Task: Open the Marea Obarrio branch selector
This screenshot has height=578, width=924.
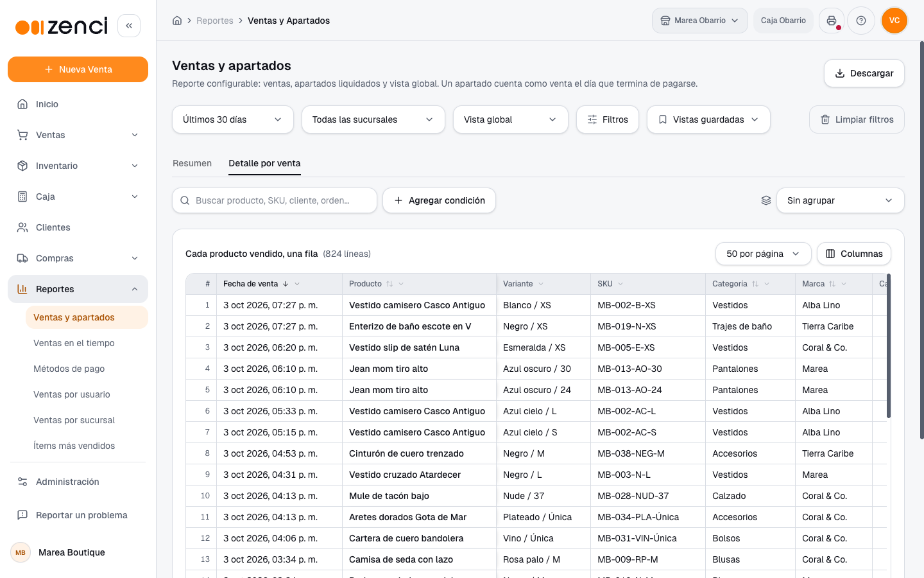Action: click(700, 21)
